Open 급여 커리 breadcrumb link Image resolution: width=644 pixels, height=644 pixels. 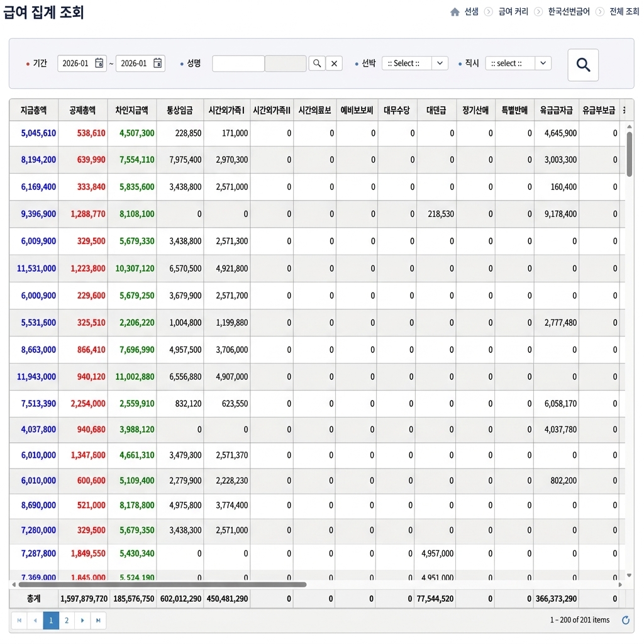(513, 11)
